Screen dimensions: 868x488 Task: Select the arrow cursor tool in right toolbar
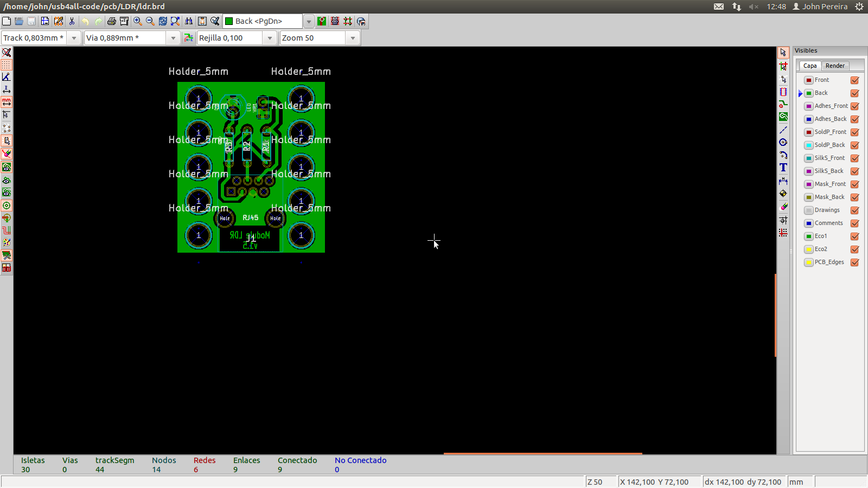[783, 53]
